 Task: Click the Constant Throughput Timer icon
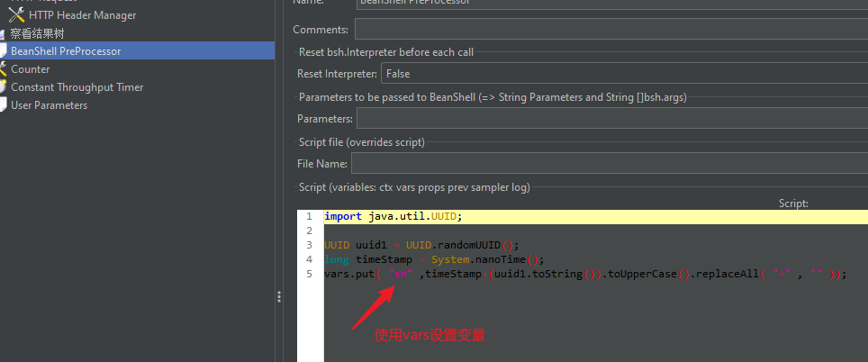4,87
